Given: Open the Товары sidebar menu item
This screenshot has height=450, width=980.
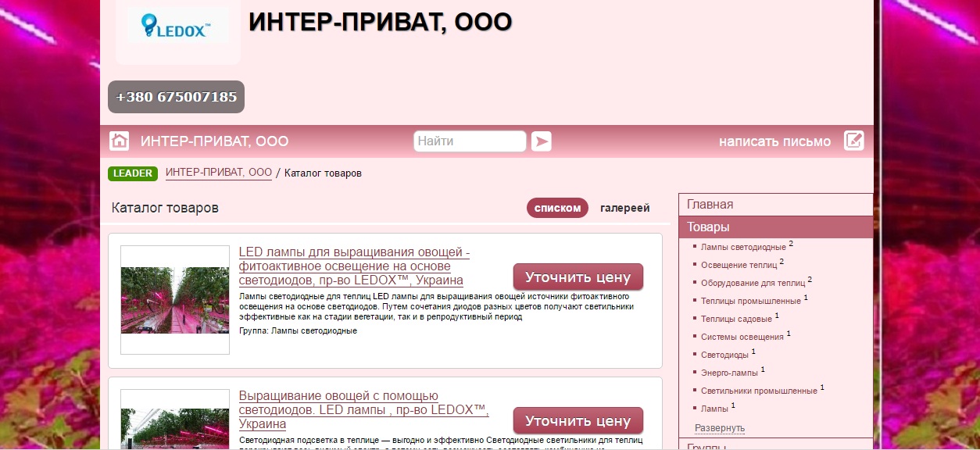Looking at the screenshot, I should pos(708,227).
